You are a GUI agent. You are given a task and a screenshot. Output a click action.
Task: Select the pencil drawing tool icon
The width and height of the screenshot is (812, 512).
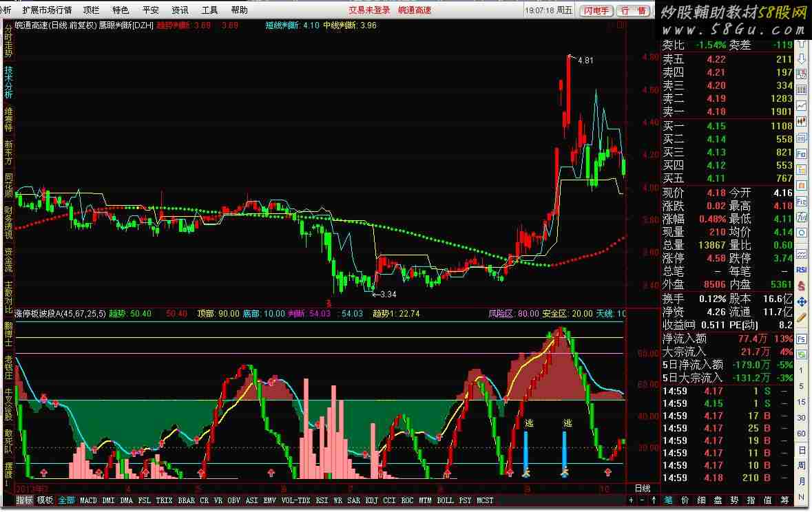coord(801,318)
